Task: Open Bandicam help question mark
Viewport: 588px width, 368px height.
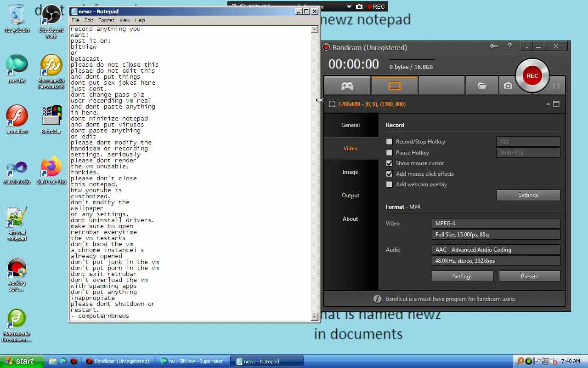Action: click(509, 46)
